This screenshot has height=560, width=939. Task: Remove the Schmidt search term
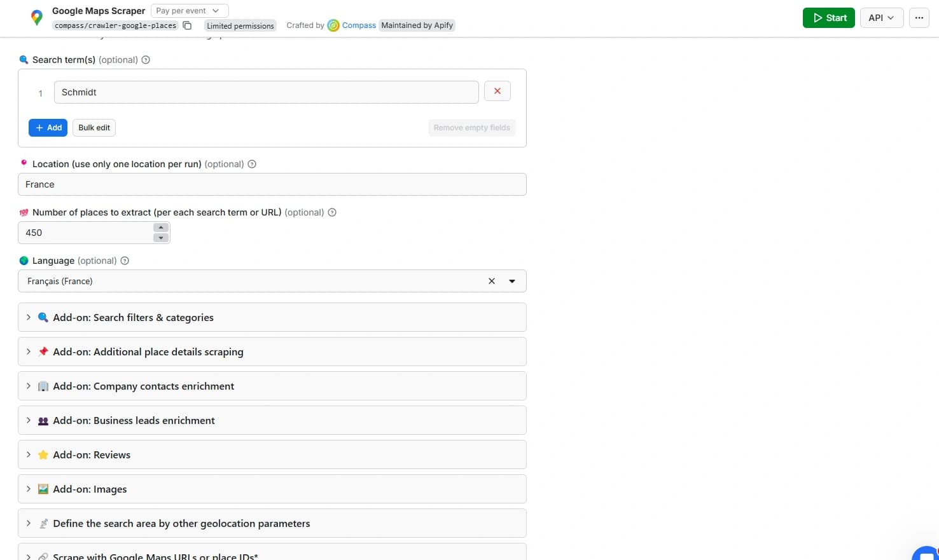[x=497, y=91]
